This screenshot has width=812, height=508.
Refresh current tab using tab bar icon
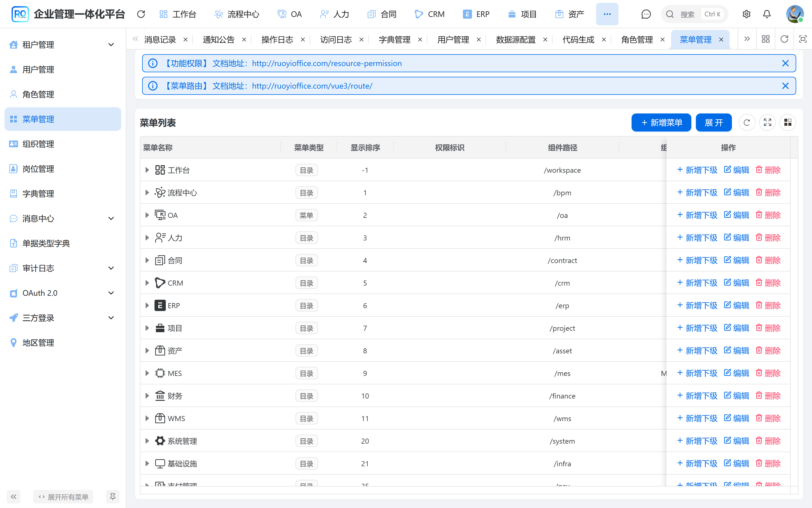pyautogui.click(x=784, y=39)
